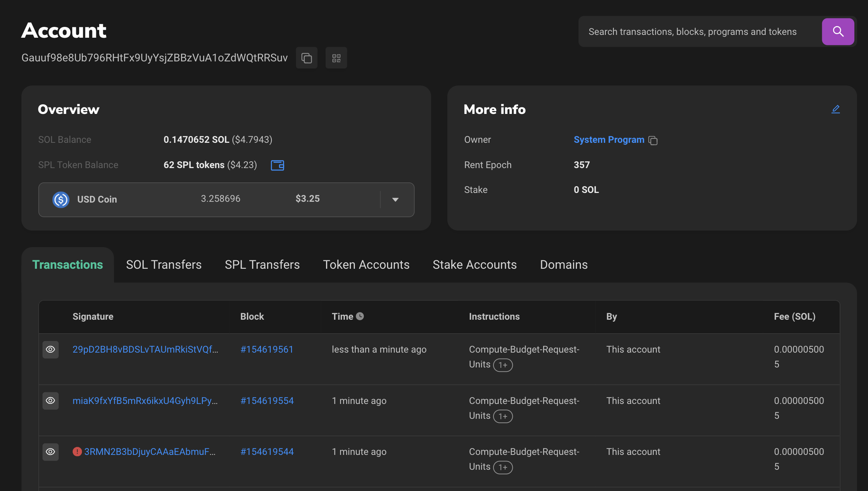Click the USD Coin amount 3.258696
Viewport: 868px width, 491px height.
(x=220, y=199)
